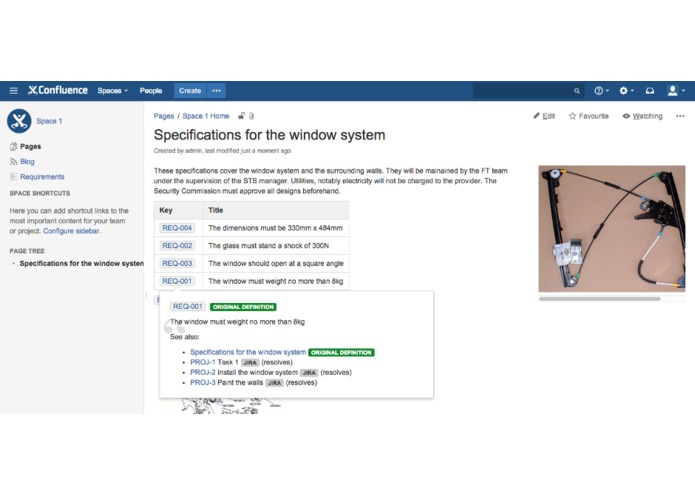Click text 'The window should open at a square angle'
The height and width of the screenshot is (494, 695).
pyautogui.click(x=276, y=263)
